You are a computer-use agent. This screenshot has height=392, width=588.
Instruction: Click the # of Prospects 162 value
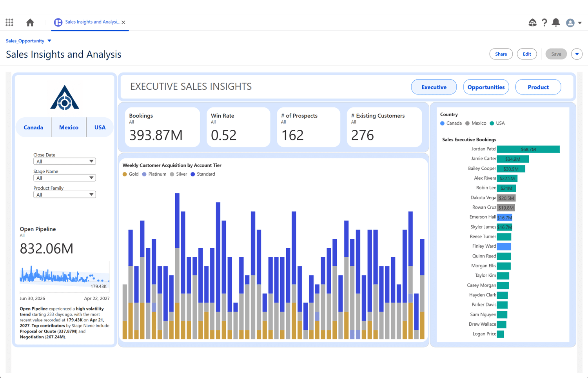click(292, 135)
